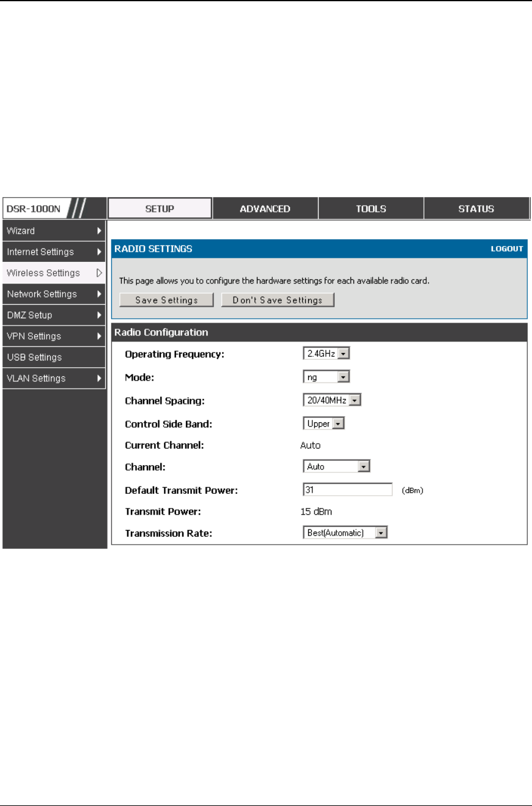The image size is (532, 806).
Task: Click outlined arrow beside Wireless Settings
Action: pos(99,273)
